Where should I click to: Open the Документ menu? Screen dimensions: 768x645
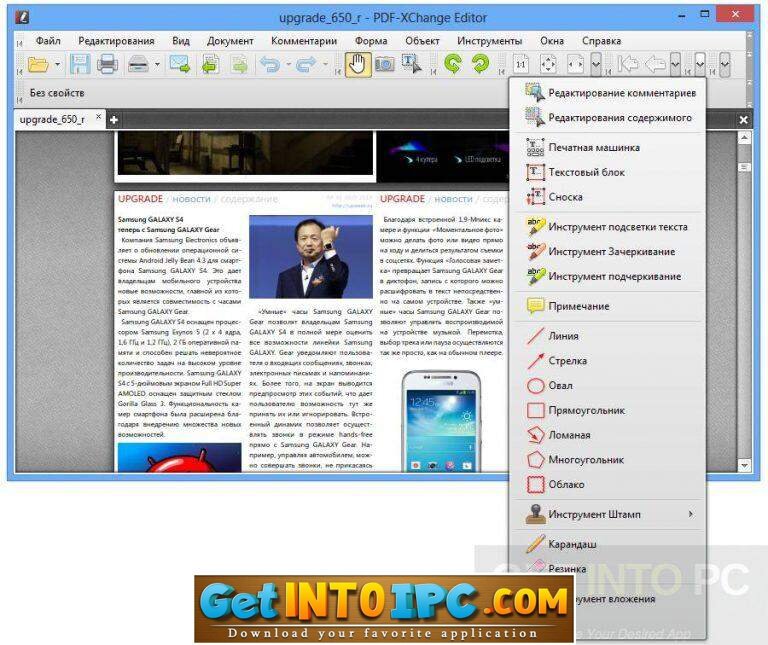click(230, 41)
